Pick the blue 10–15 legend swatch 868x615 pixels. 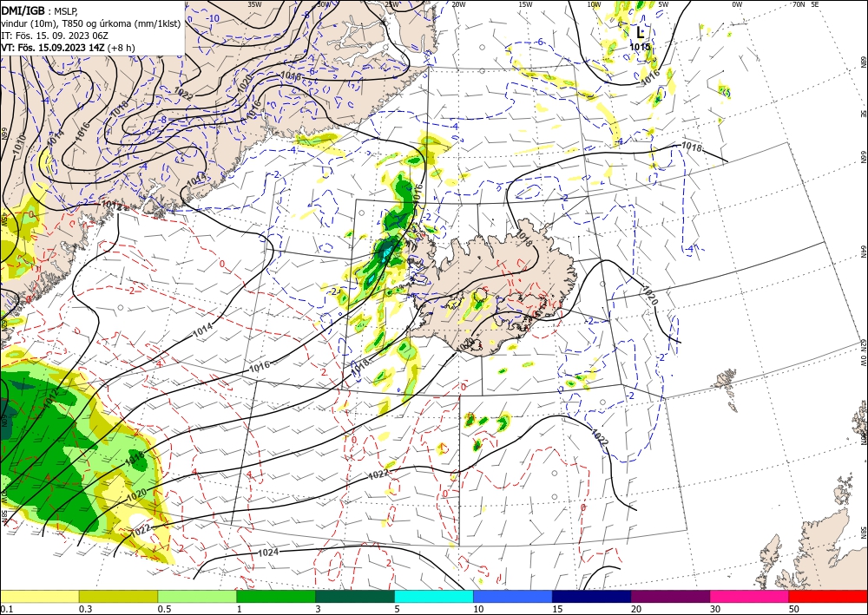tap(513, 596)
